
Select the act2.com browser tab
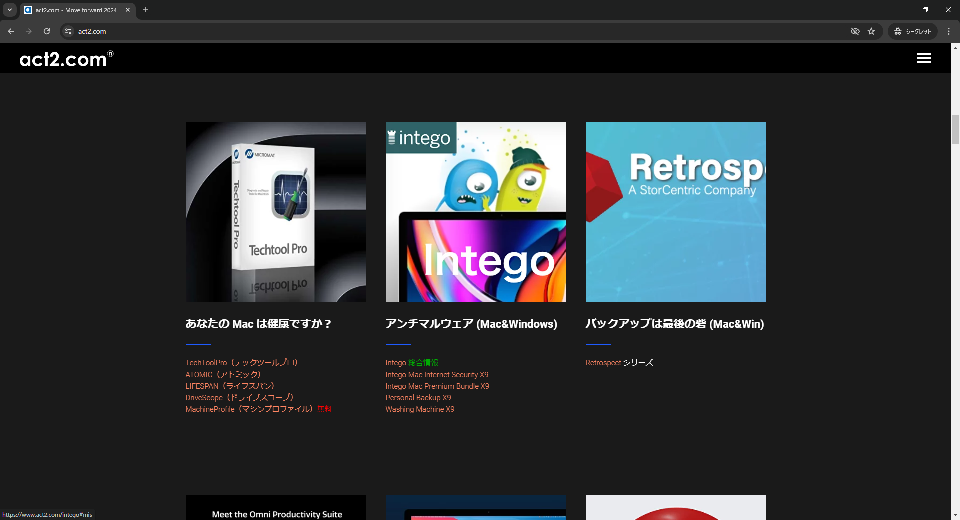(73, 10)
